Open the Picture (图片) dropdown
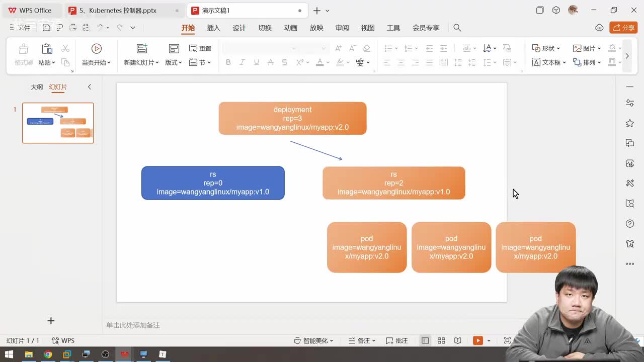 pos(587,48)
